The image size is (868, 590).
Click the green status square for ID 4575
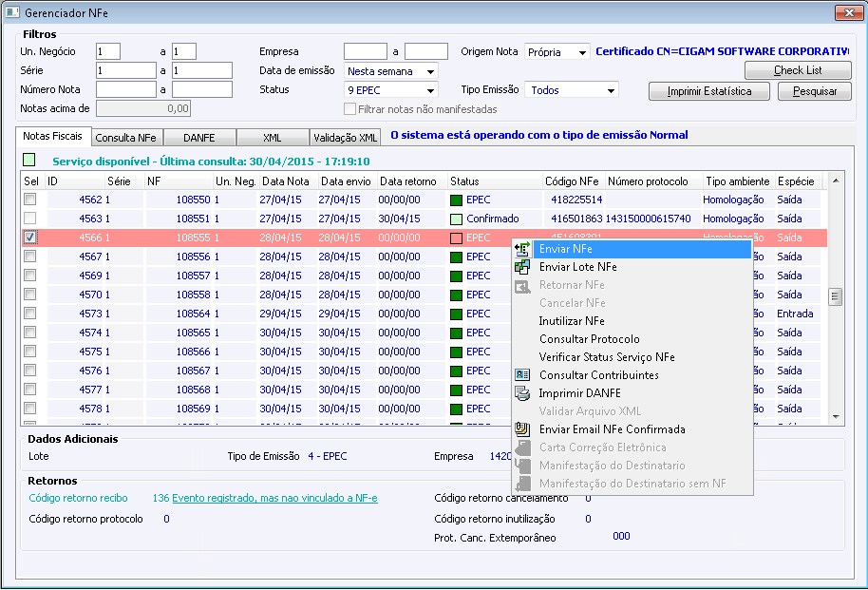pos(456,352)
